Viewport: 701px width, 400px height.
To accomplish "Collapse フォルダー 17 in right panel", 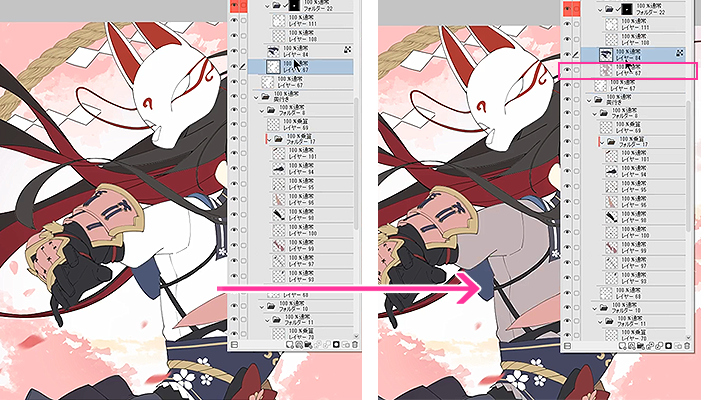I will tap(602, 143).
